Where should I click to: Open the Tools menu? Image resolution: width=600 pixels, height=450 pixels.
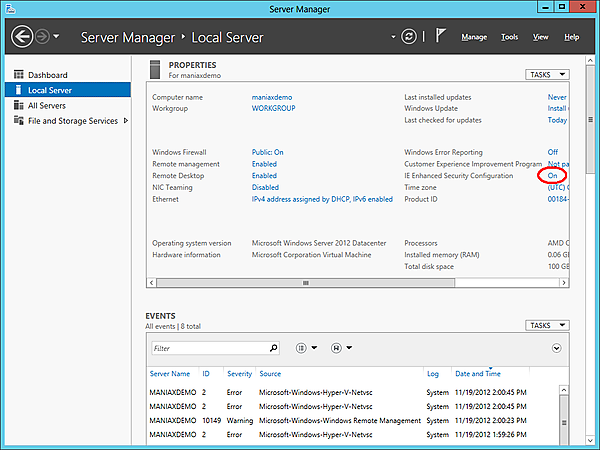[x=510, y=37]
